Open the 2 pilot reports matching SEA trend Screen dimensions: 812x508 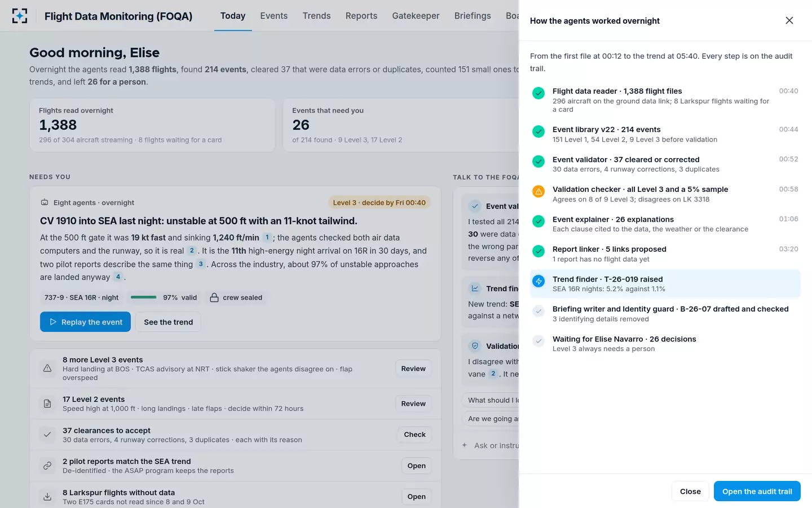click(x=416, y=466)
